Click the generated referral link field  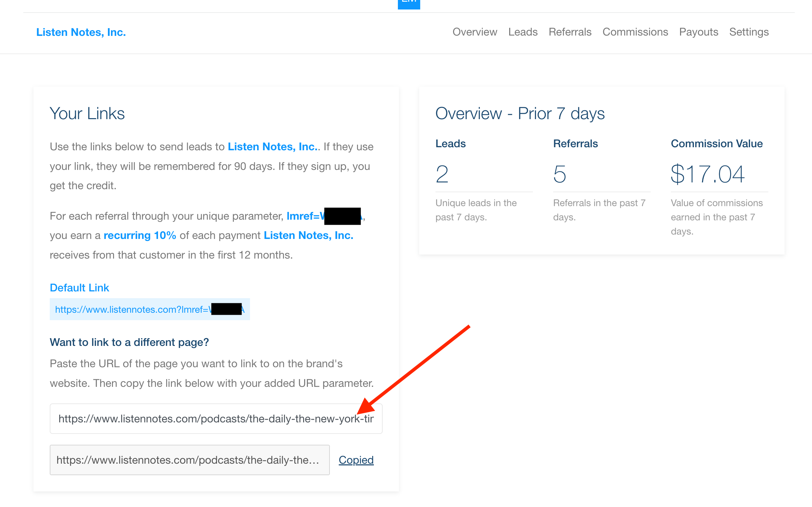(x=189, y=460)
